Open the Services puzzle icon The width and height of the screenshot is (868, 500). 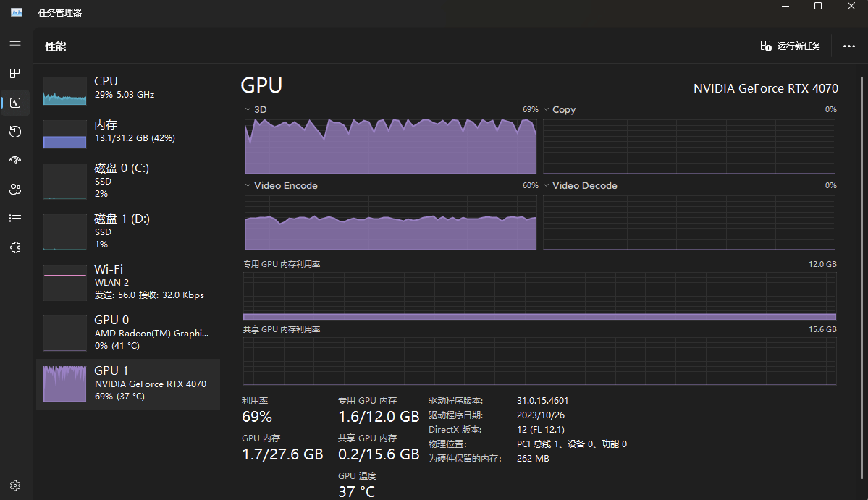[x=15, y=247]
